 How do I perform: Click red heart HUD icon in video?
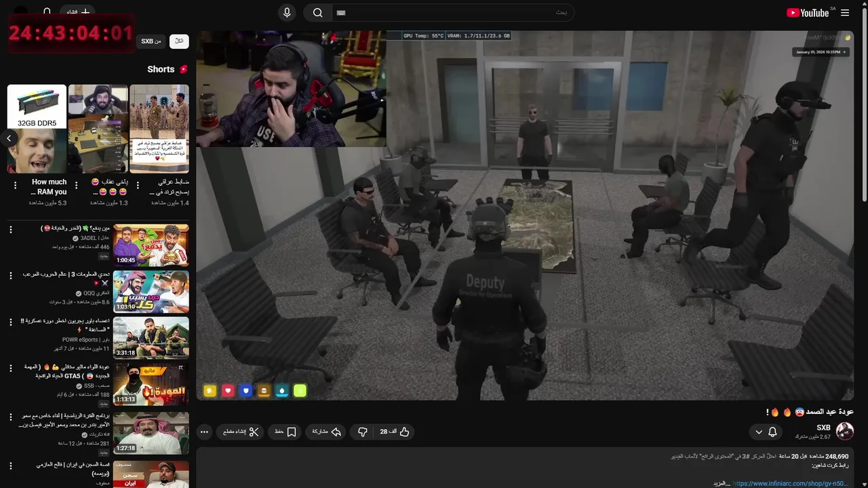point(229,390)
